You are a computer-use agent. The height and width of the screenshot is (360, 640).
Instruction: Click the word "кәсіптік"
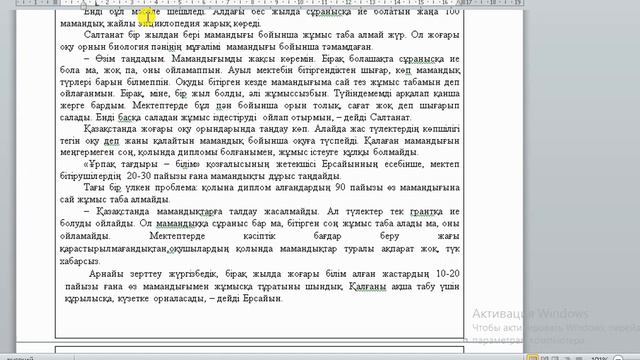(259, 236)
